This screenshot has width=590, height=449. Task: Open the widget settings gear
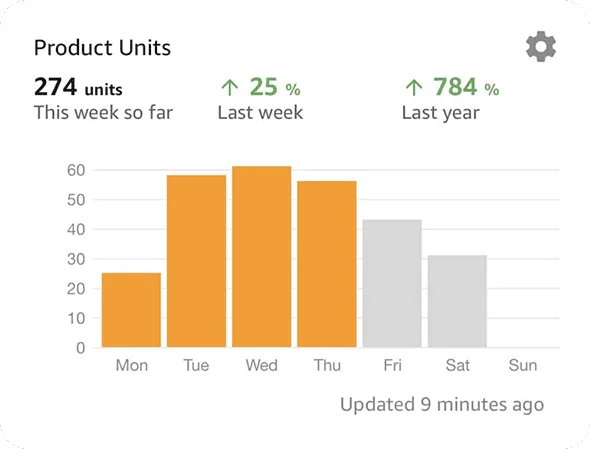(541, 47)
